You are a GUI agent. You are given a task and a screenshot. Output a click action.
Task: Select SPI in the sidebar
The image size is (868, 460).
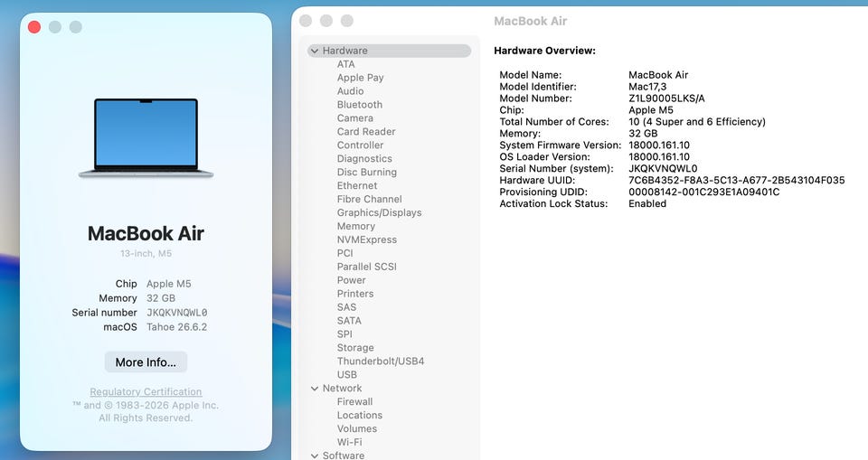tap(344, 333)
